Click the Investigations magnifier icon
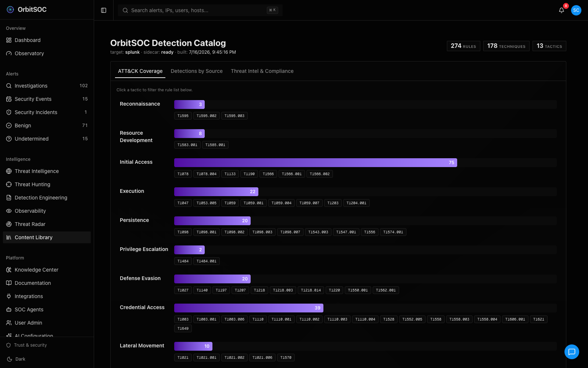588x368 pixels. pos(9,86)
